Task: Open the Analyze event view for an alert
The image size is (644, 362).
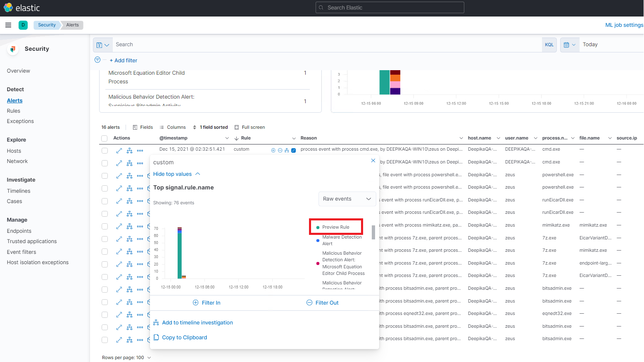Action: (129, 150)
